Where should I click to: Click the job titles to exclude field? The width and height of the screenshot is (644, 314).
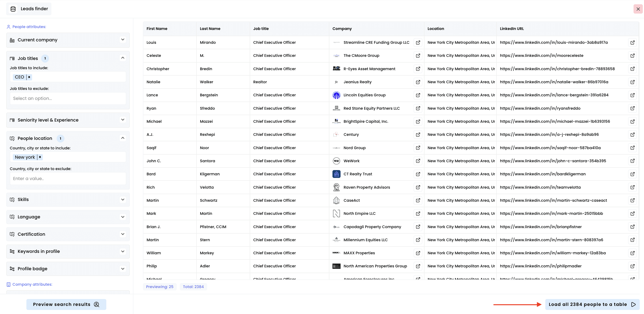tap(68, 98)
